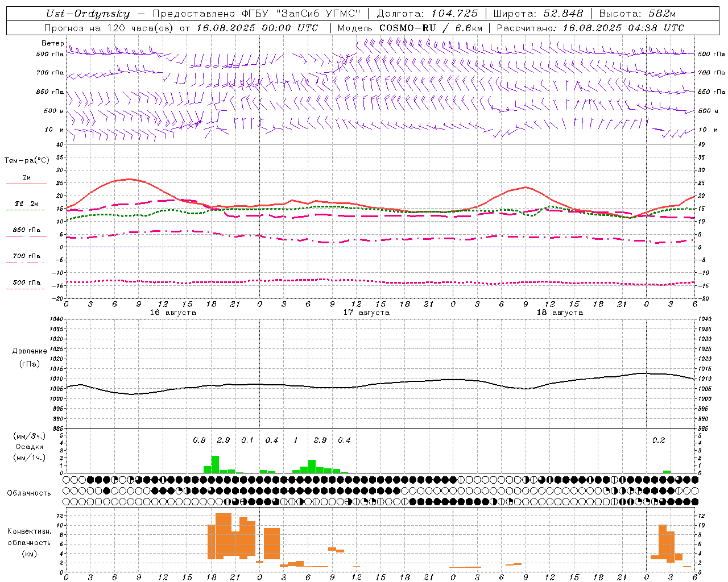728x582 pixels.
Task: Click the Осадки precipitation label
Action: coord(30,447)
